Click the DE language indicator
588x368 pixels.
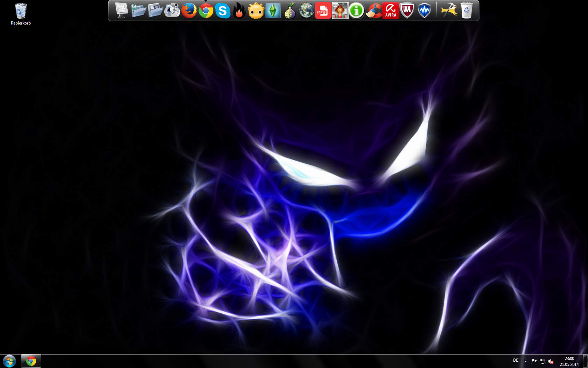point(516,360)
